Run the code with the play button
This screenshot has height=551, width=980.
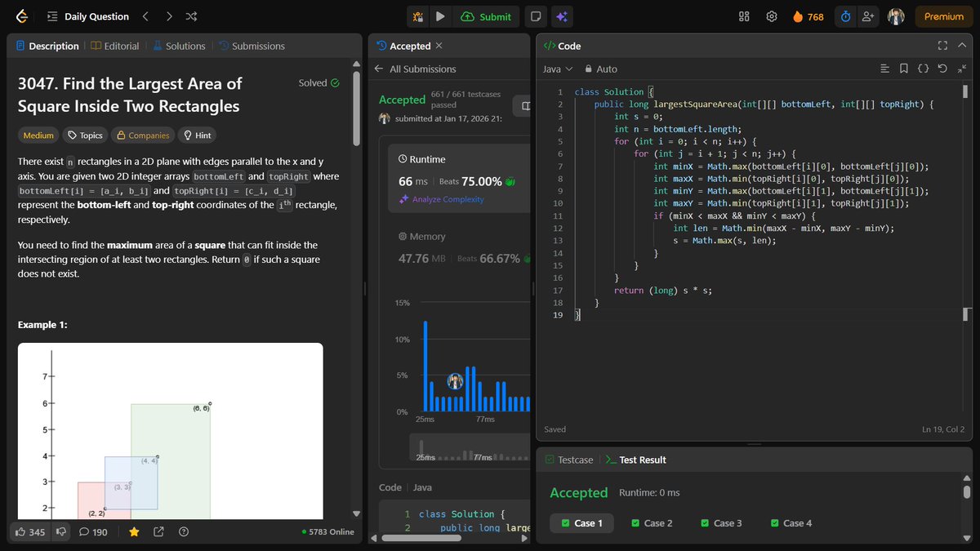tap(440, 16)
